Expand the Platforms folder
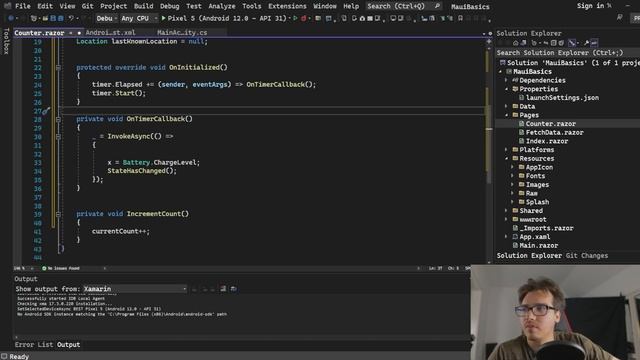The height and width of the screenshot is (360, 640). 507,150
